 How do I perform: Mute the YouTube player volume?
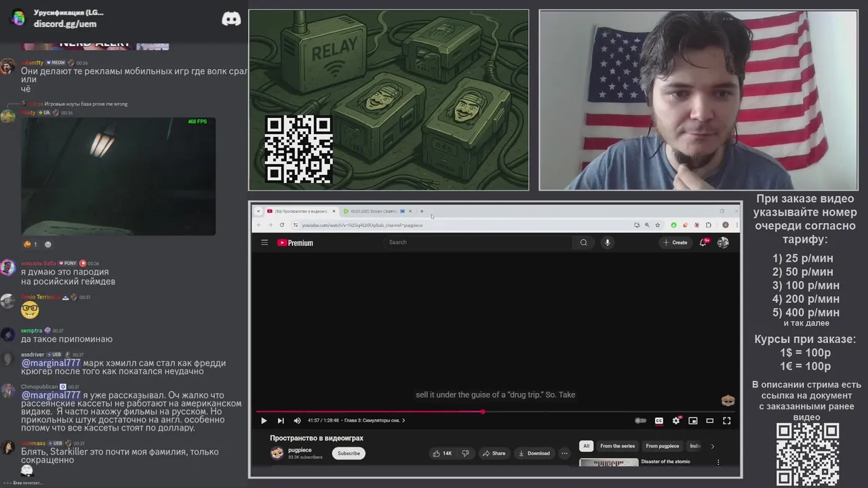click(297, 421)
